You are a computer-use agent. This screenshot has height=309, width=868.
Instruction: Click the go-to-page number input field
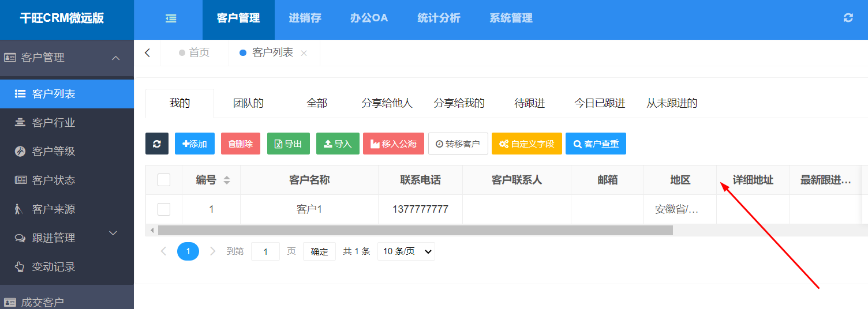click(x=265, y=251)
